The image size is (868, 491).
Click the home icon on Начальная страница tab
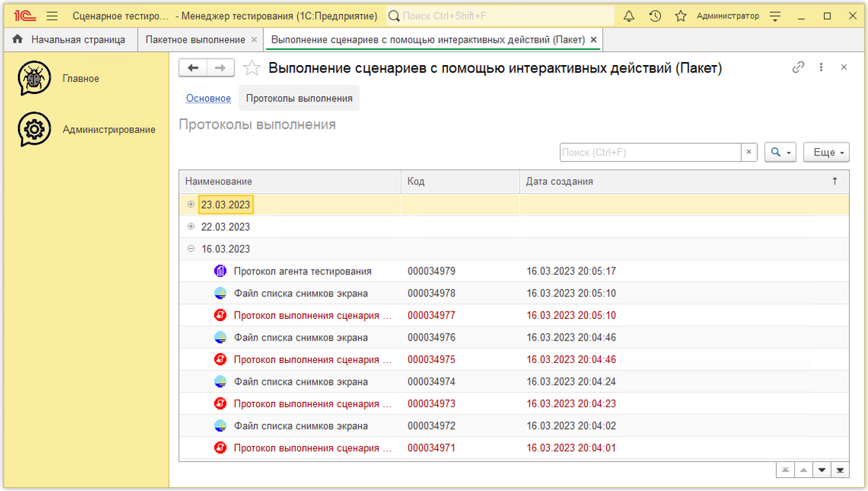[17, 39]
